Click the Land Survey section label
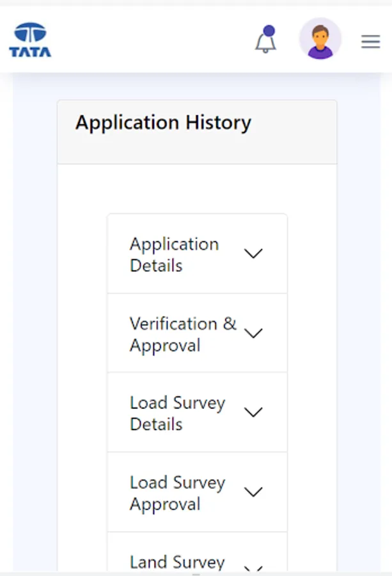The width and height of the screenshot is (392, 576). (x=177, y=563)
